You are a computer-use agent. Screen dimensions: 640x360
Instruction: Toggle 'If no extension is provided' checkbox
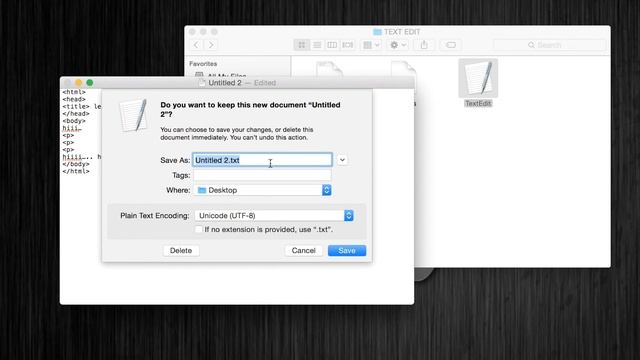point(199,229)
